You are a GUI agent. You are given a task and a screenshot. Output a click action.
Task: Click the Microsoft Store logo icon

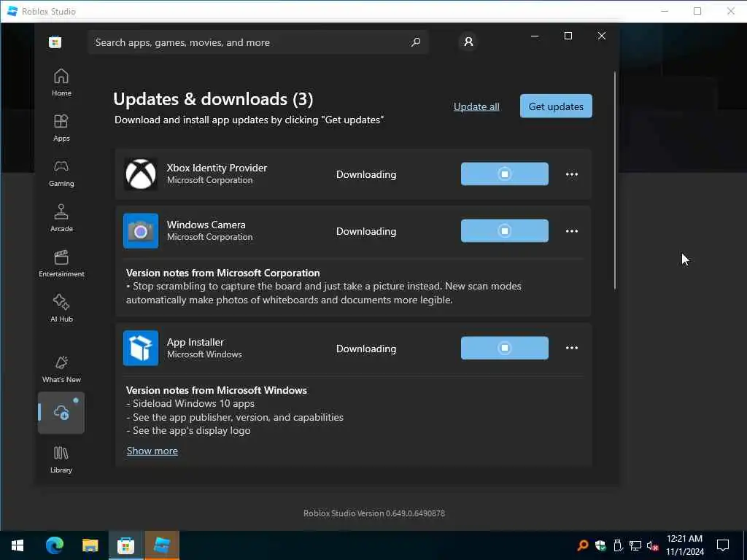pos(55,42)
